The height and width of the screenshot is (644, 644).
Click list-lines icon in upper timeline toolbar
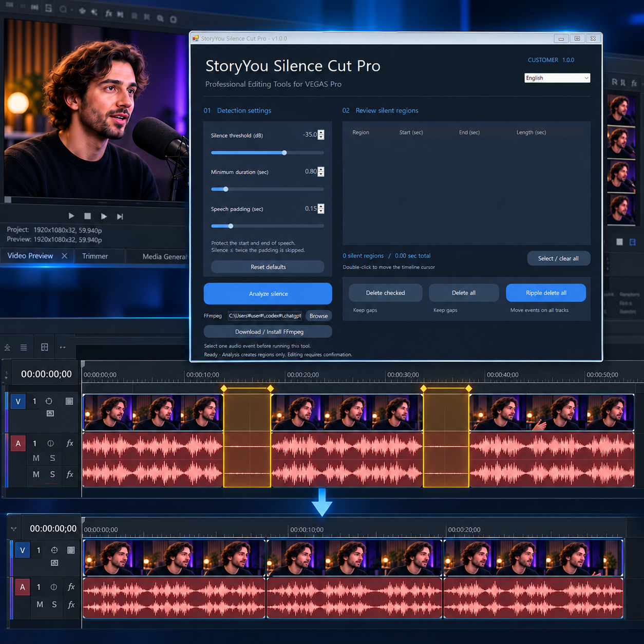click(x=24, y=348)
